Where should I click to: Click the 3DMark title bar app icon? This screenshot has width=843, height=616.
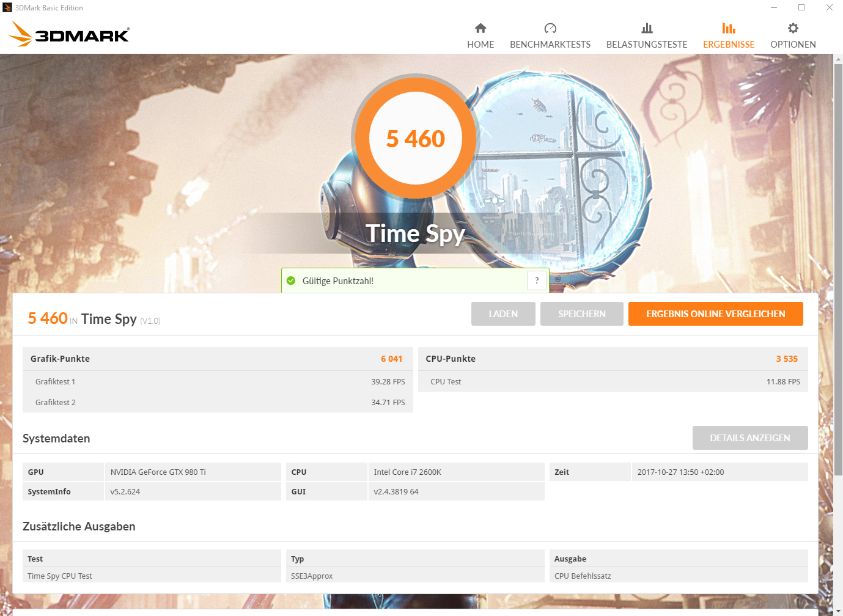[x=7, y=8]
